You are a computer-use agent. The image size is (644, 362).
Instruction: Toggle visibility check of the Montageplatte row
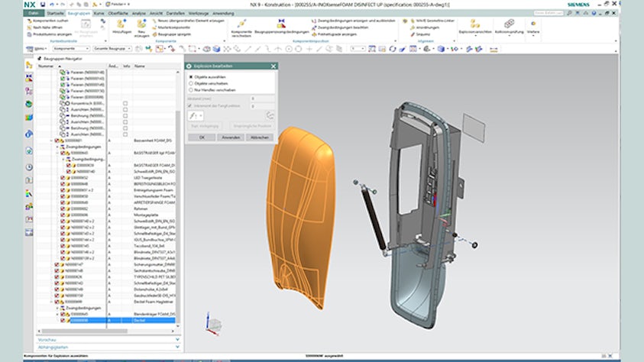point(63,215)
